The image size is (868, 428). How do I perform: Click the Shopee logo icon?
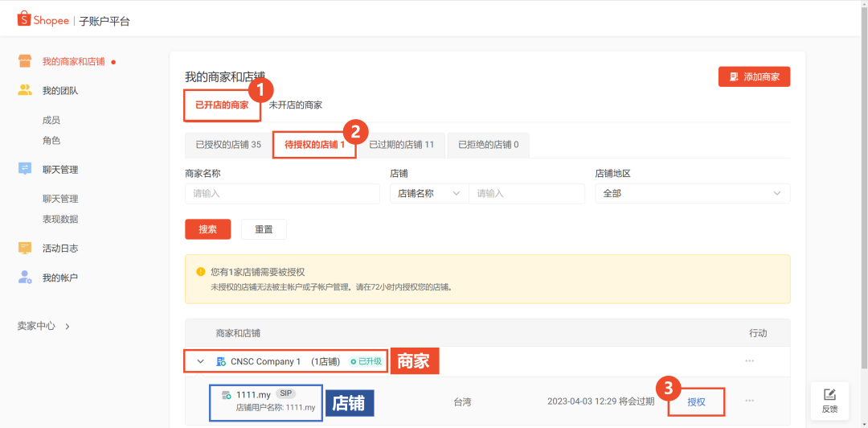tap(24, 19)
